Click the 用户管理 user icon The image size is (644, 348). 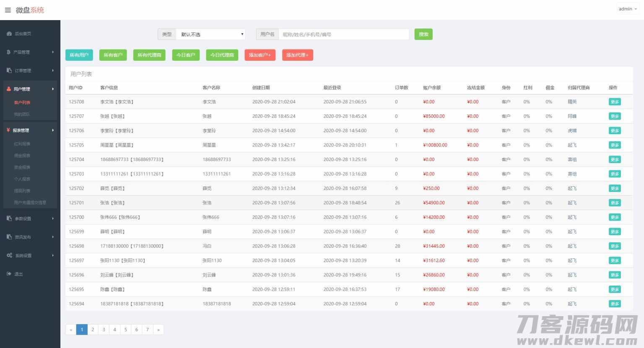9,89
